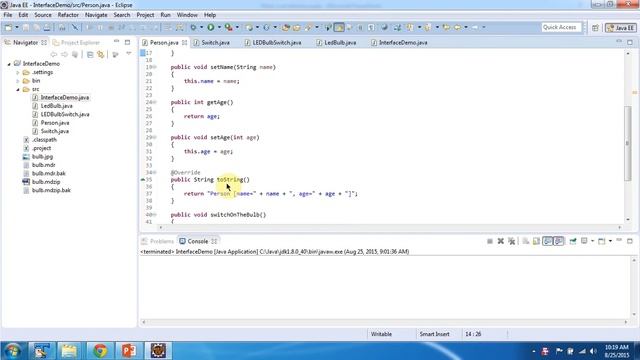Run the program with green Run button
The height and width of the screenshot is (360, 640).
click(211, 27)
